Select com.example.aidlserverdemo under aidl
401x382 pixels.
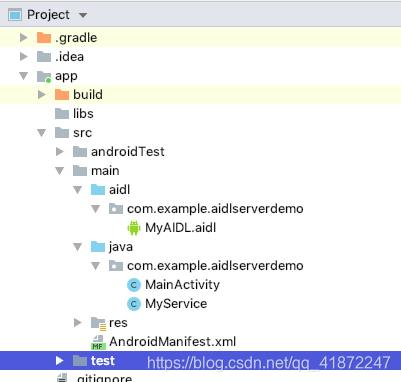click(215, 209)
